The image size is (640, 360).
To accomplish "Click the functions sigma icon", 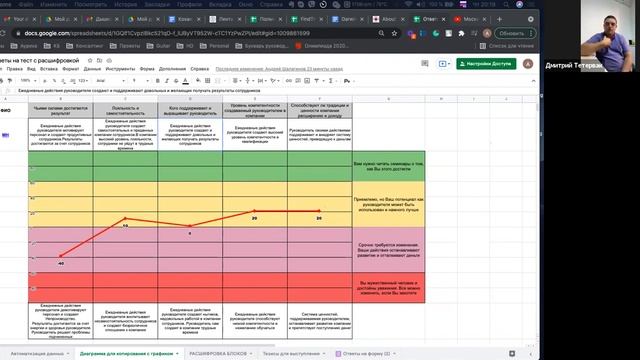I will pyautogui.click(x=331, y=81).
